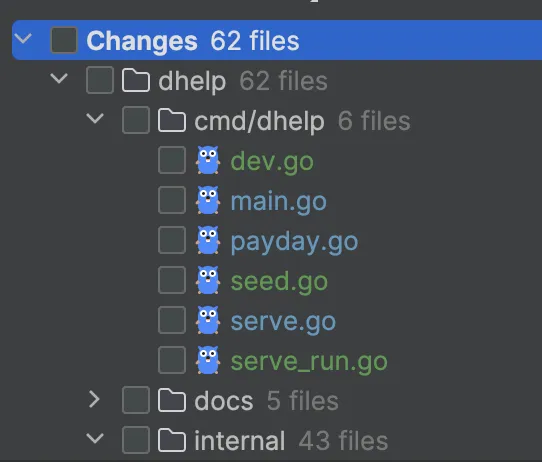Select the payday.go file entry
The image size is (542, 462).
295,242
